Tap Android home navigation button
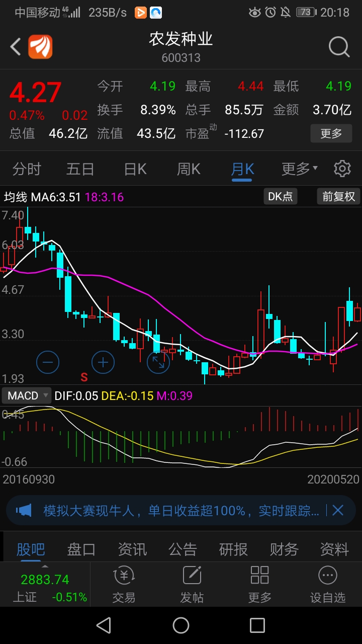The width and height of the screenshot is (362, 644). tap(181, 625)
